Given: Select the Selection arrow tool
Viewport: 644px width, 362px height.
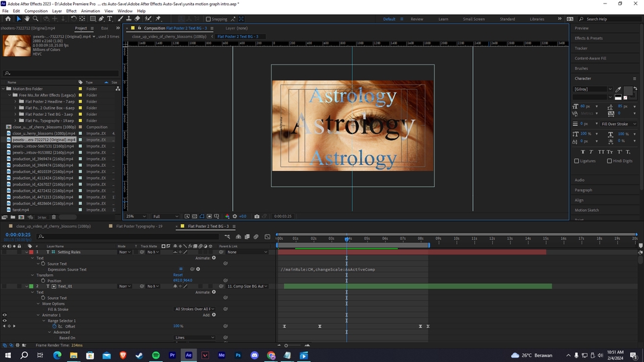Looking at the screenshot, I should (x=19, y=19).
